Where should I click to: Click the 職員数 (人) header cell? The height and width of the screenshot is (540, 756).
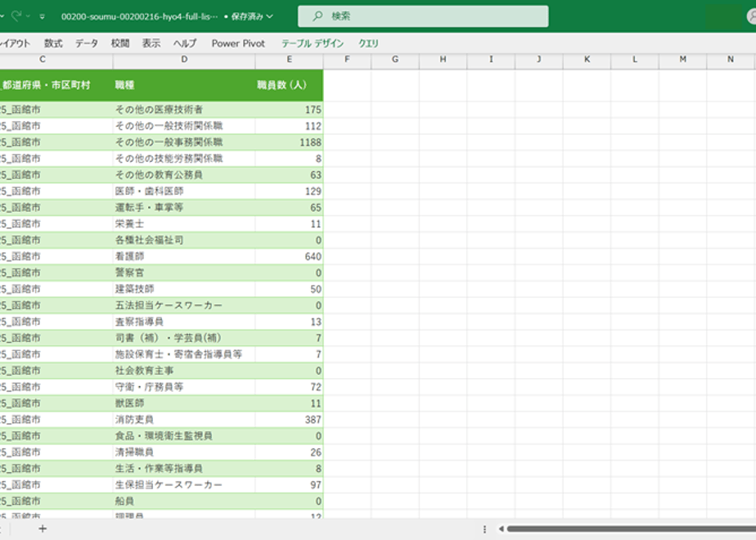(x=290, y=85)
